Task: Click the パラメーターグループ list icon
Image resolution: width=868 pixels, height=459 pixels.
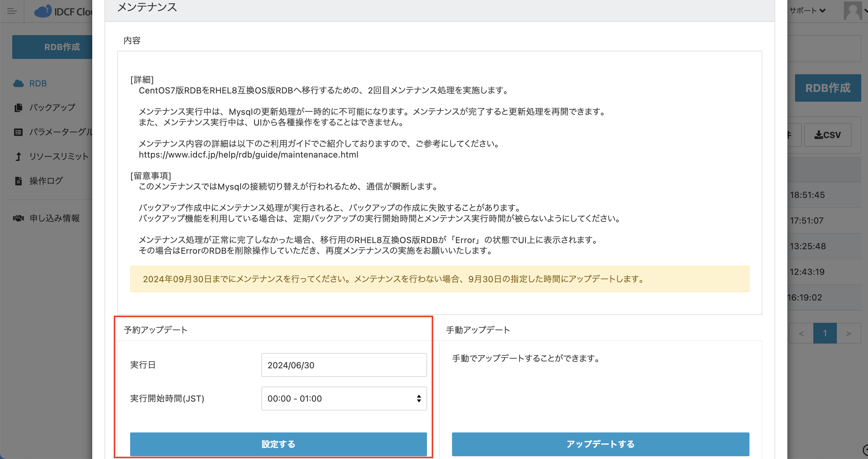Action: coord(19,132)
